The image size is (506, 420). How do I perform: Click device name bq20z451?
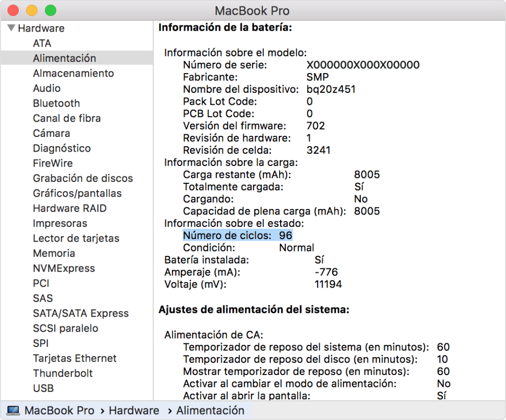point(331,89)
